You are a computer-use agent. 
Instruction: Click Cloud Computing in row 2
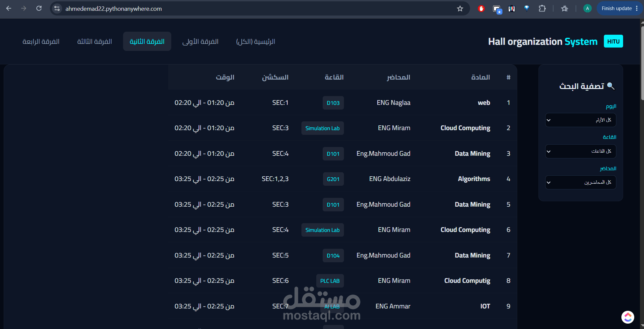[465, 128]
